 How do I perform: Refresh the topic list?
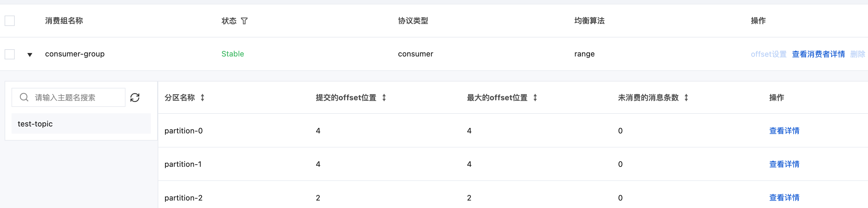(135, 97)
